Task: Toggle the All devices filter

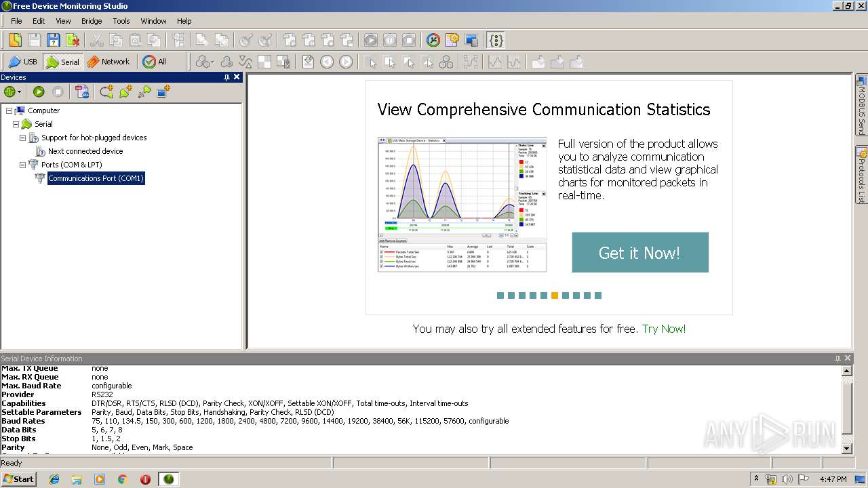Action: pos(155,62)
